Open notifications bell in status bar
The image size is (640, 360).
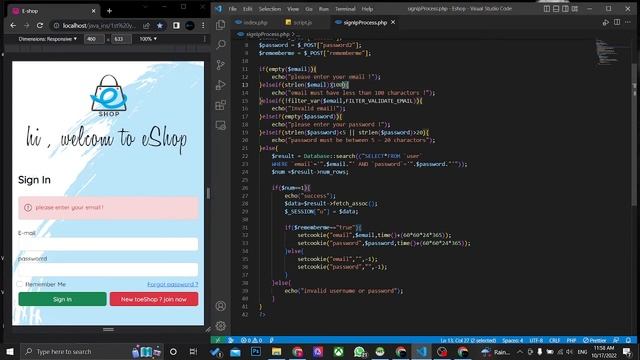(x=628, y=340)
